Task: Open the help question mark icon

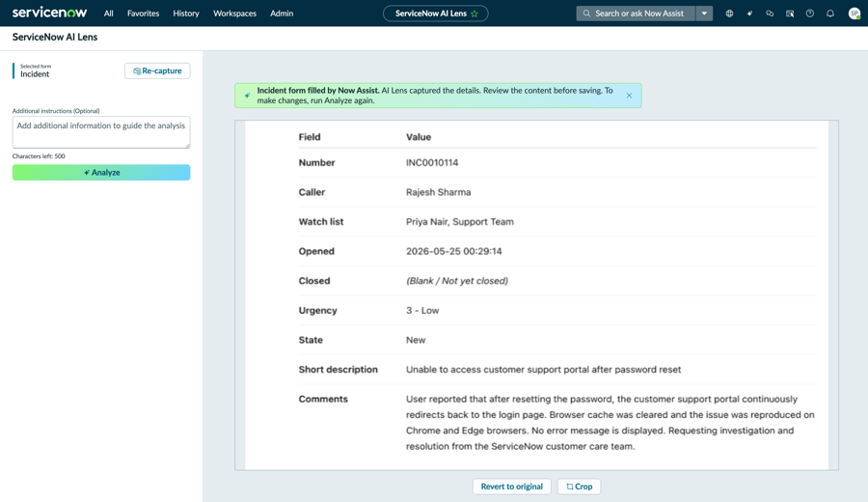Action: (x=810, y=14)
